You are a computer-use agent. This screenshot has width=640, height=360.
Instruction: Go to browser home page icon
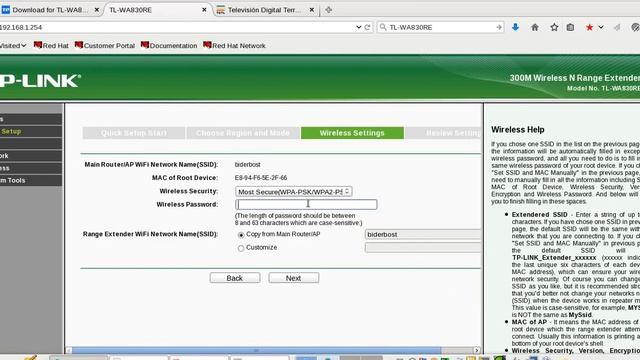coord(535,27)
